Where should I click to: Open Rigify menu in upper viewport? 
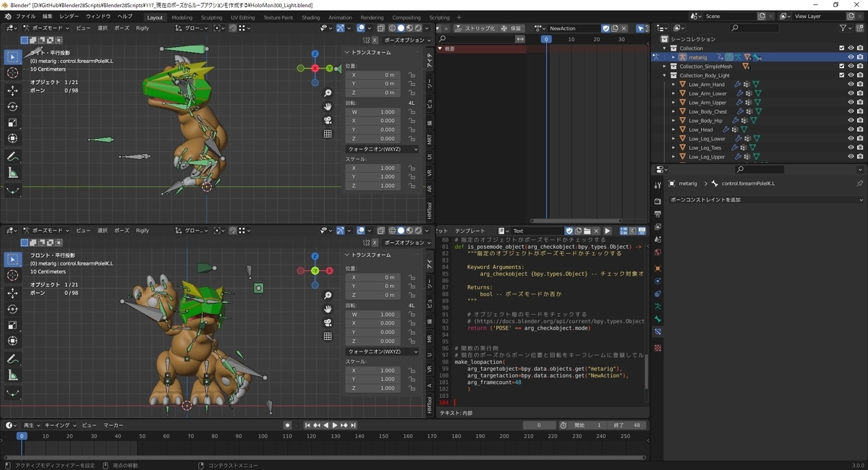[142, 28]
